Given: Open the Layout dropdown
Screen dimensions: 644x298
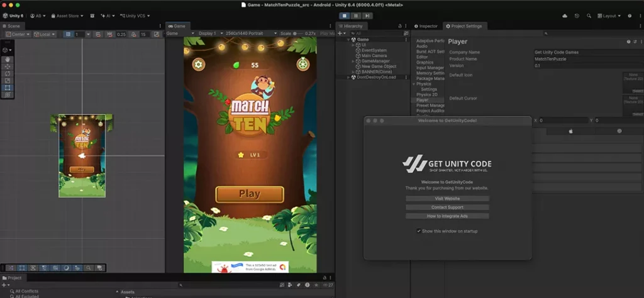Looking at the screenshot, I should click(609, 16).
